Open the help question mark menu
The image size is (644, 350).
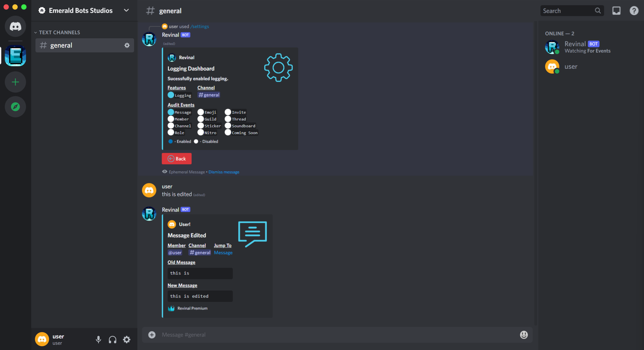pos(634,11)
